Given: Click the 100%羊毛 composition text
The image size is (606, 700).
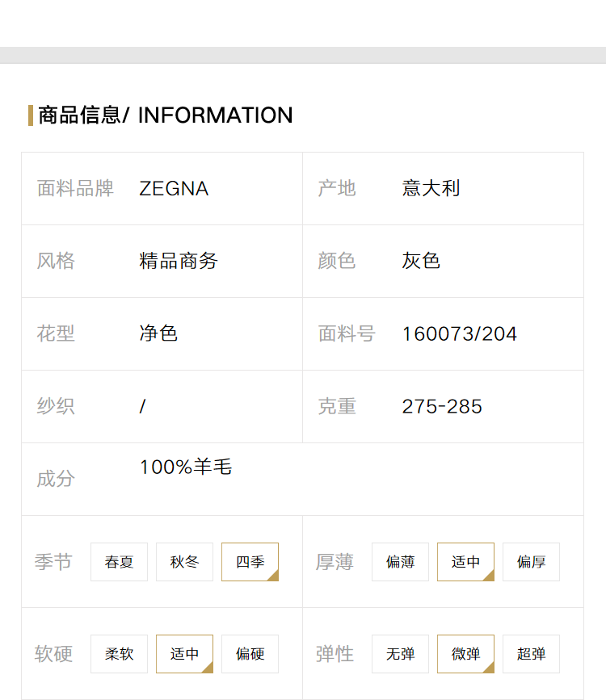Looking at the screenshot, I should (186, 467).
